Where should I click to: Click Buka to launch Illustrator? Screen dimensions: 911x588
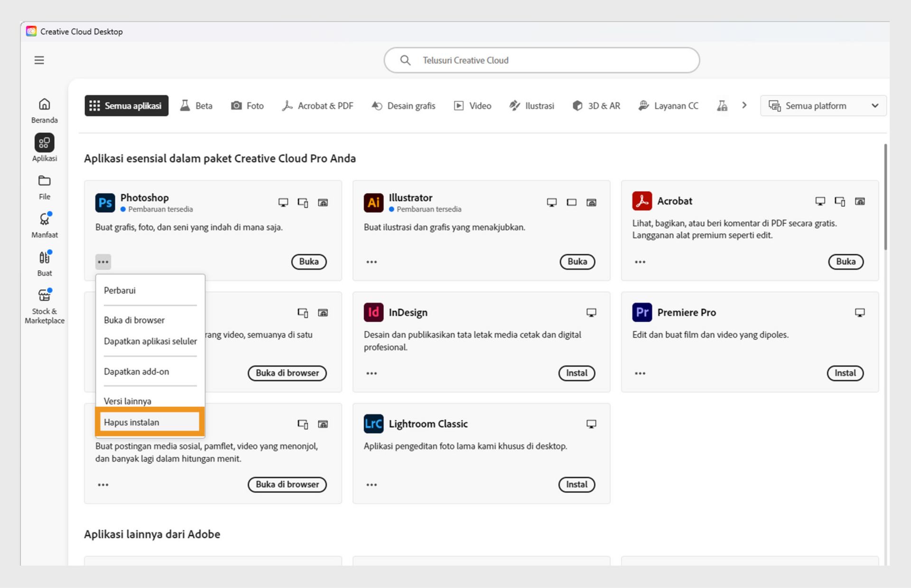tap(577, 261)
